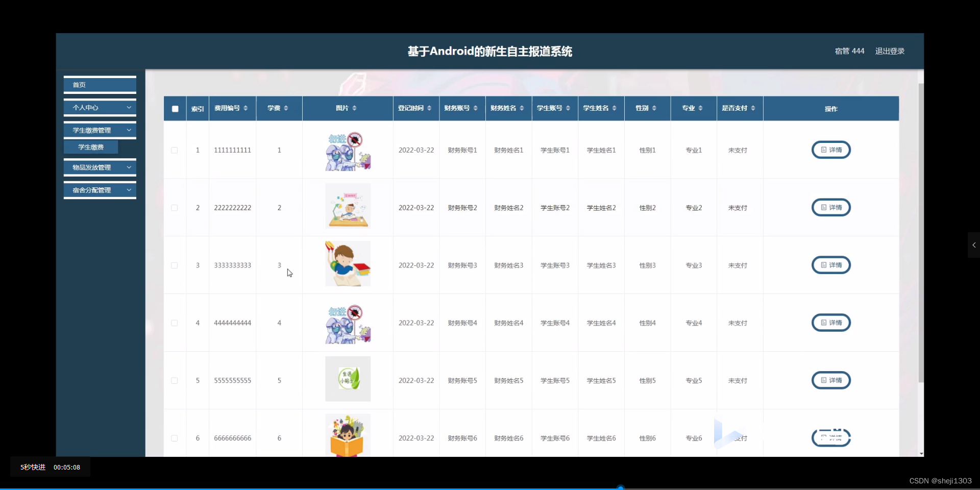Sort the 专业 column
980x490 pixels.
click(701, 108)
